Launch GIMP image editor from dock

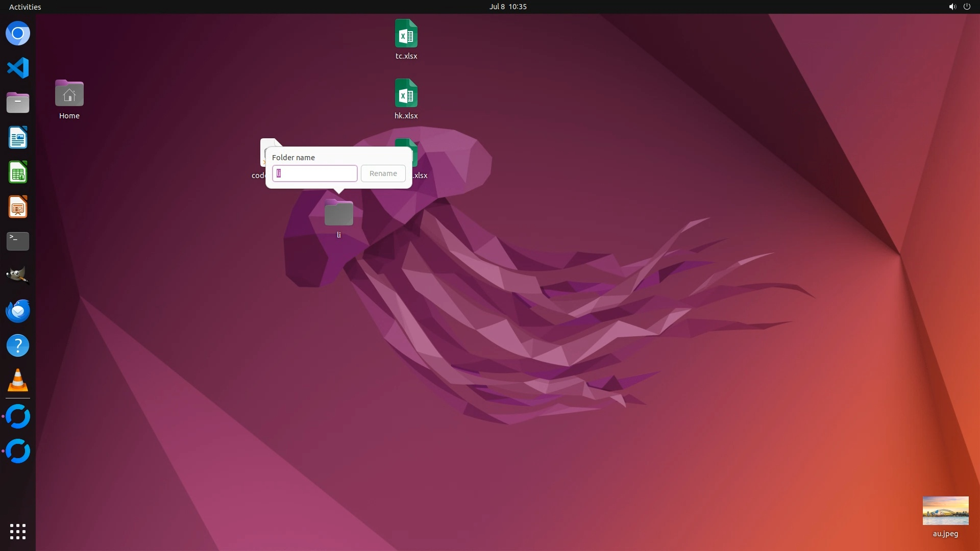(18, 275)
